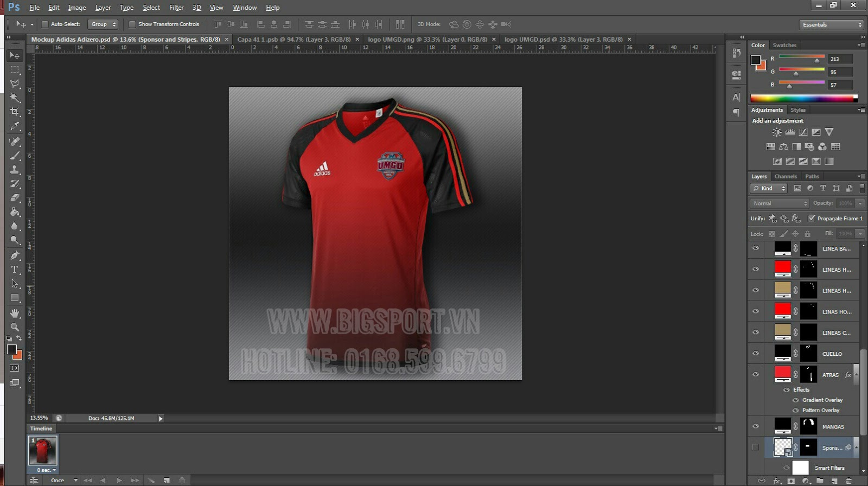Show the Spons... layer visibility box
Image resolution: width=868 pixels, height=486 pixels.
coord(755,447)
